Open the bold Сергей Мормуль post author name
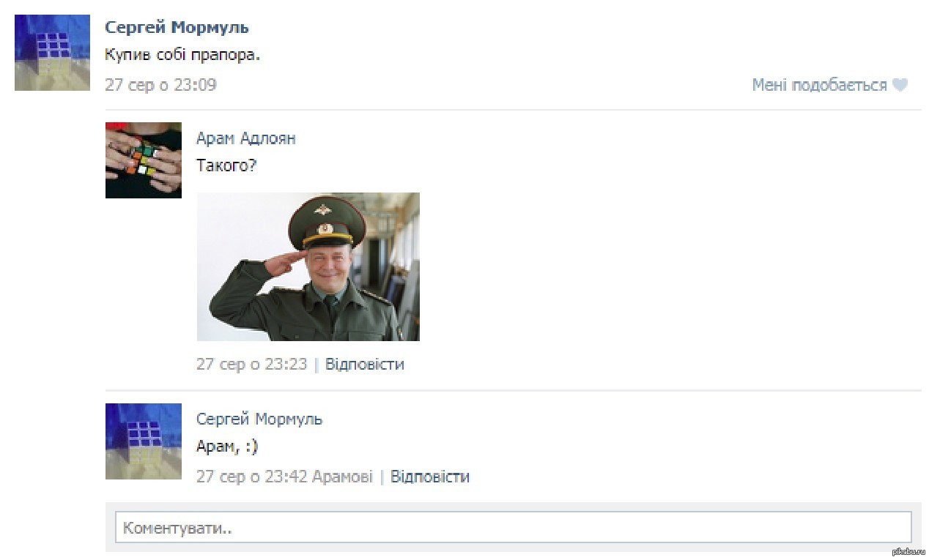 coord(177,28)
